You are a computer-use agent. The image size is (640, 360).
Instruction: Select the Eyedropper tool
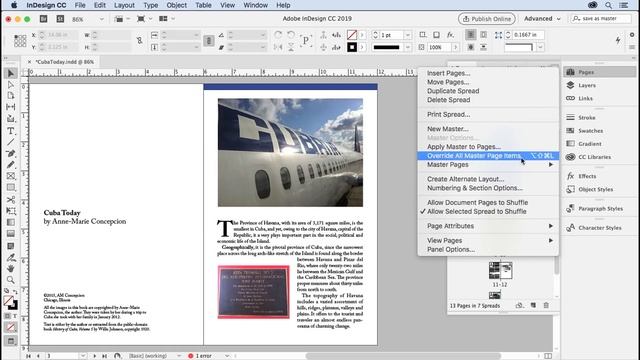tap(11, 258)
